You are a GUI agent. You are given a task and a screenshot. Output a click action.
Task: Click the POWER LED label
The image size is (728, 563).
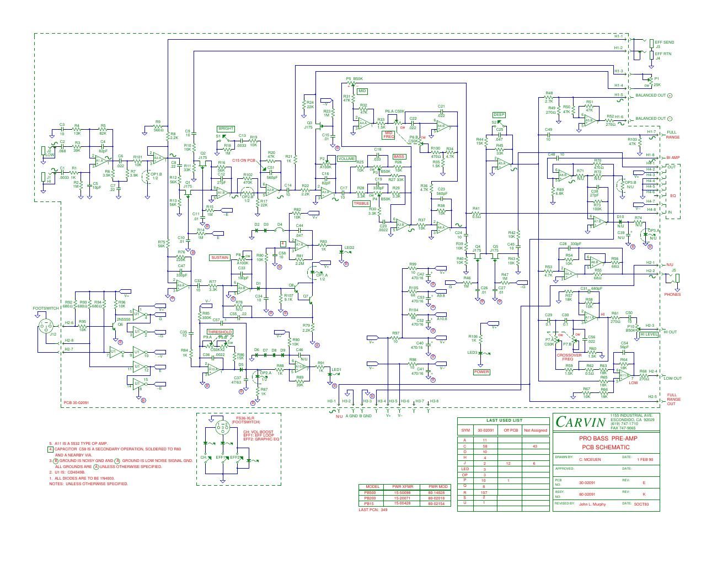(481, 372)
